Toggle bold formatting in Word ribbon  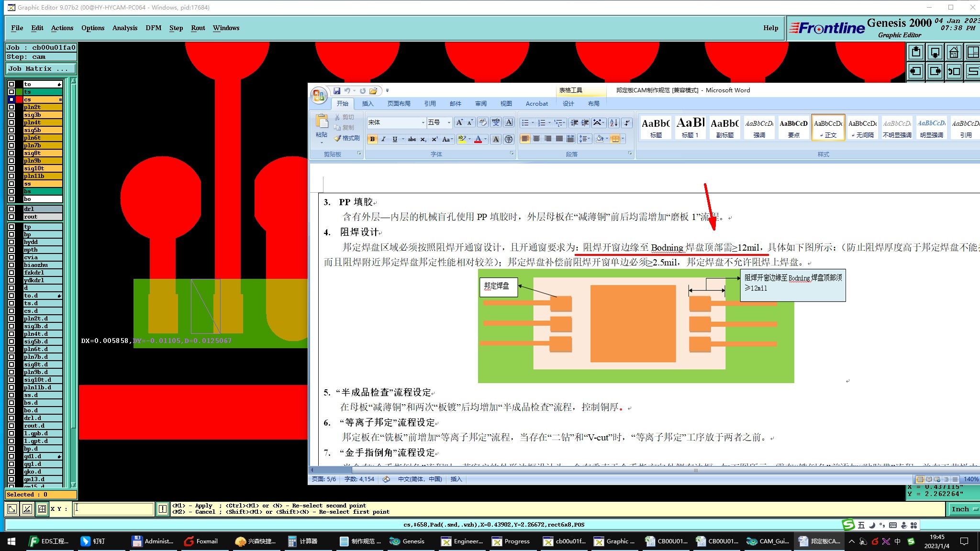372,139
